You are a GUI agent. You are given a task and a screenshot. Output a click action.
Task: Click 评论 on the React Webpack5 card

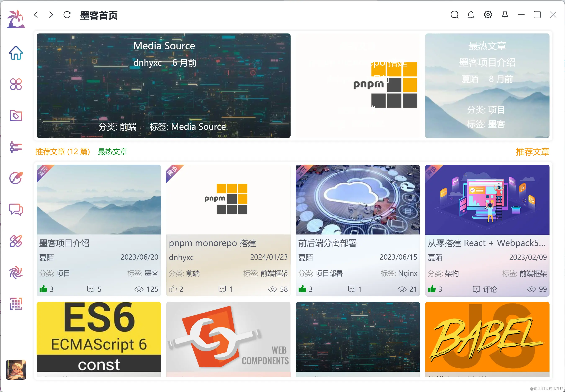click(x=485, y=289)
